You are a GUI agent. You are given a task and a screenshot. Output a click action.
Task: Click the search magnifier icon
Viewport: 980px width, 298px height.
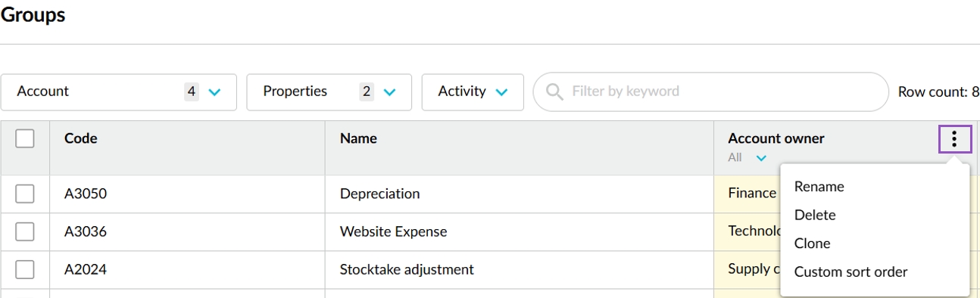pos(554,92)
